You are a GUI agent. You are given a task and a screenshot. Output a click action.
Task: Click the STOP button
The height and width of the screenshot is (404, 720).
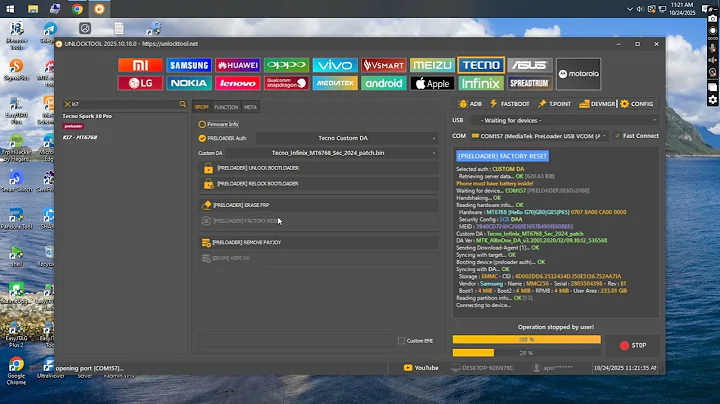click(633, 345)
